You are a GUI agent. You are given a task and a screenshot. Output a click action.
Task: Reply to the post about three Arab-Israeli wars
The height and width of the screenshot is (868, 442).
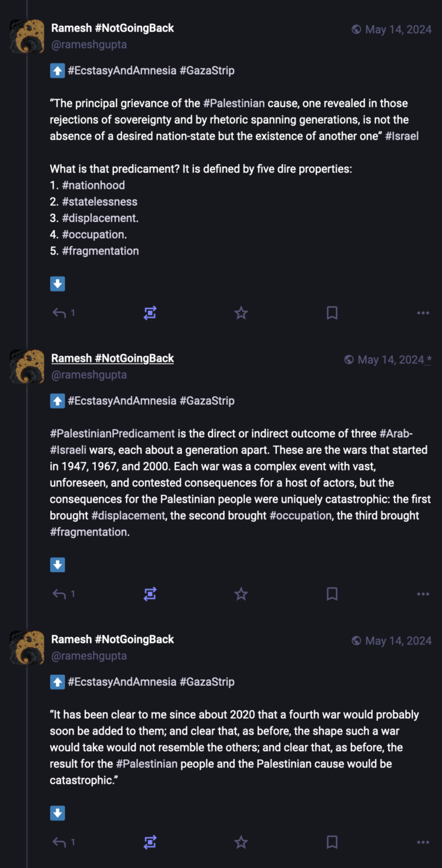coord(59,594)
